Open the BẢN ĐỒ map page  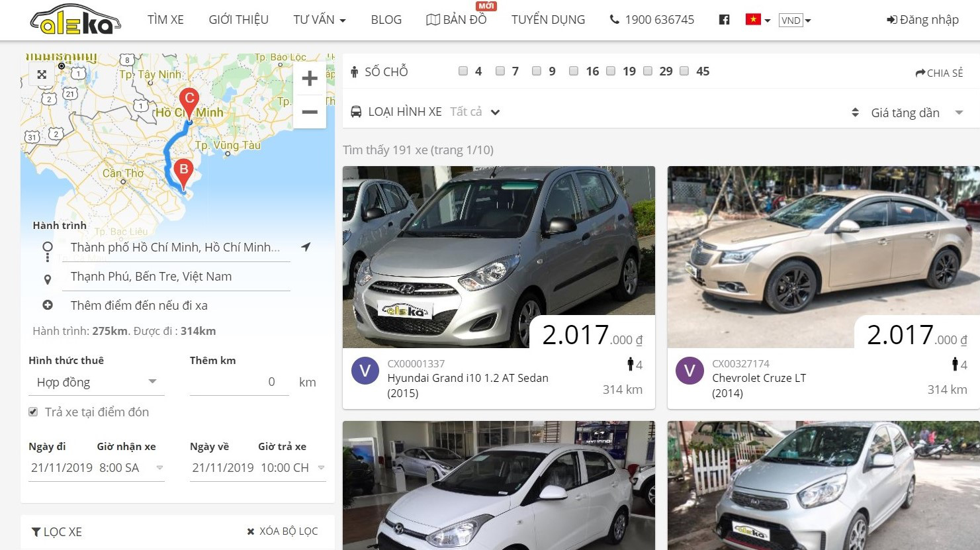[x=457, y=20]
